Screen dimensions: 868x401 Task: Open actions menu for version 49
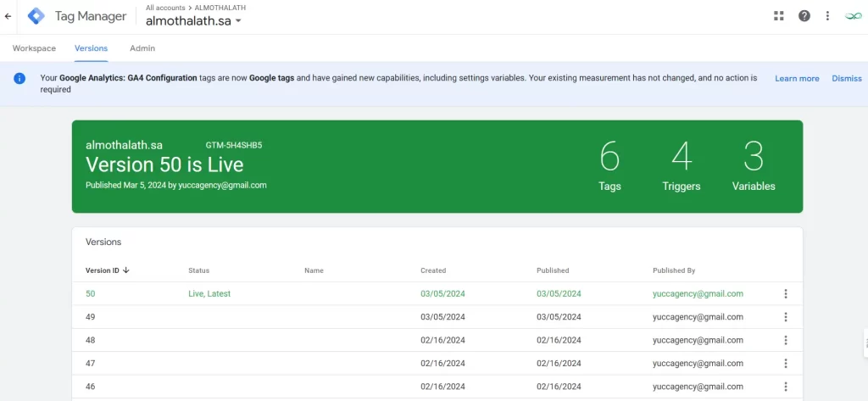786,317
